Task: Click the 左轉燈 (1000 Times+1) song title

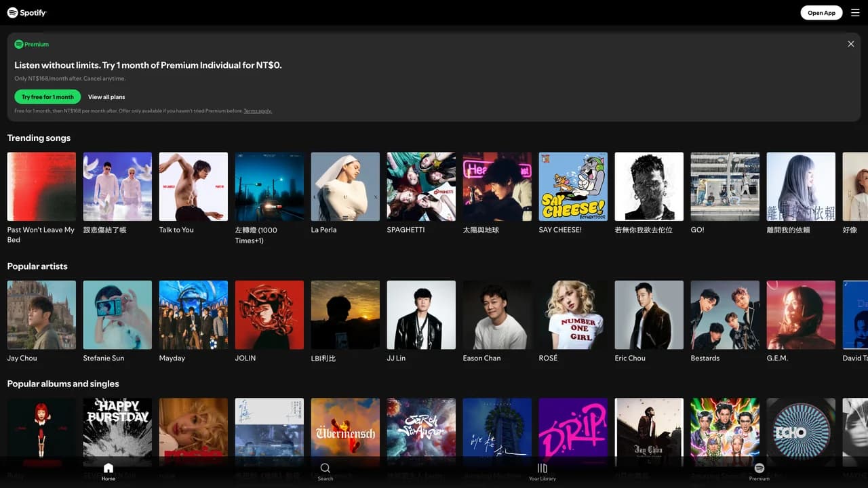Action: tap(256, 235)
